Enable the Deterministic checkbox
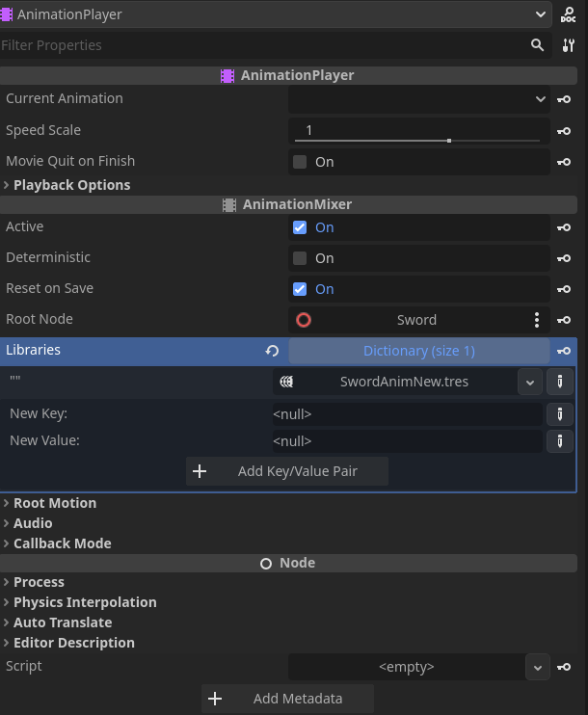 coord(300,258)
